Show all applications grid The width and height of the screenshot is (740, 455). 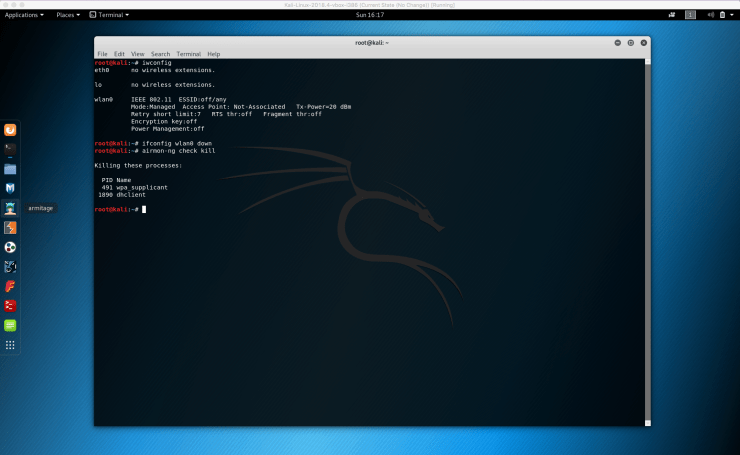[x=10, y=345]
